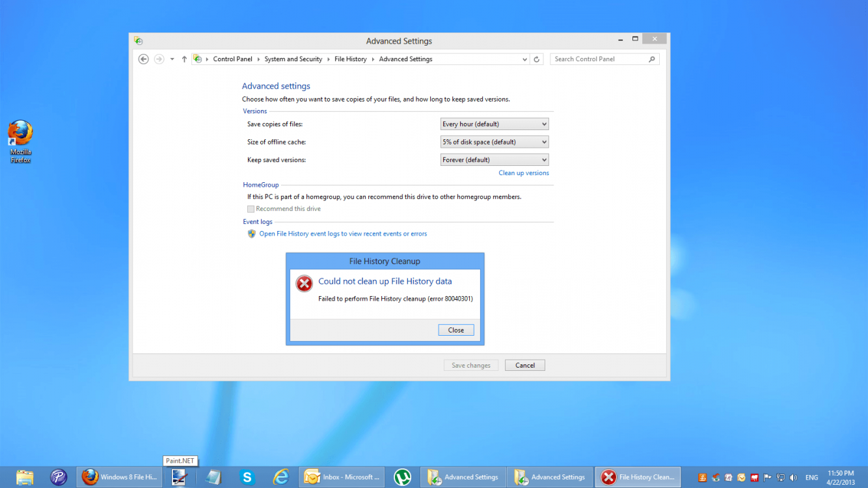The height and width of the screenshot is (488, 868).
Task: Click the 'Save copies of files:' label
Action: coord(275,124)
